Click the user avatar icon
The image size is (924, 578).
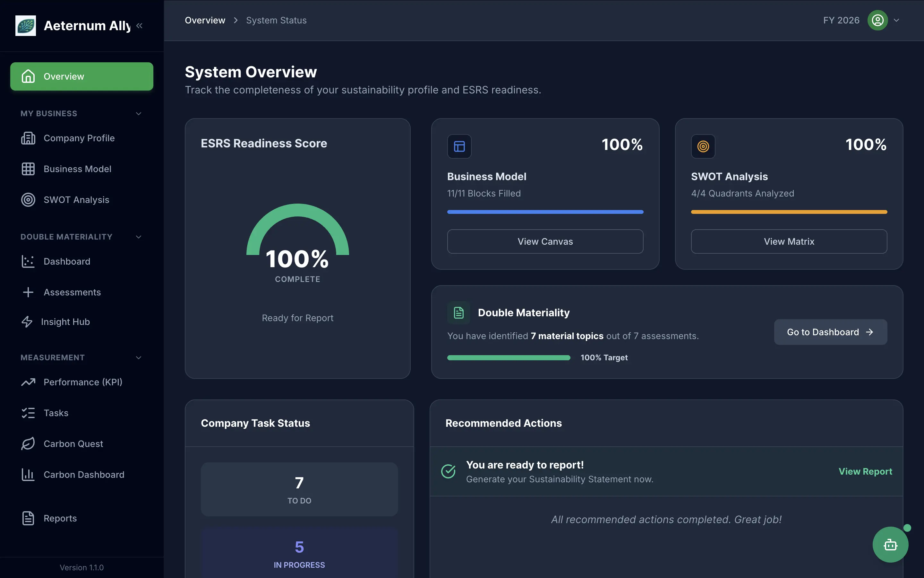tap(877, 20)
